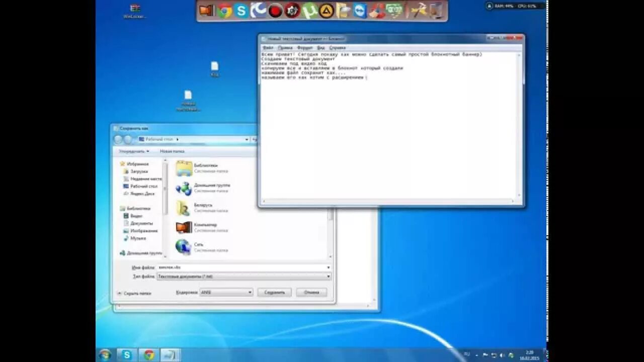Open Компьютер in the Save dialog list
Screen dimensions: 644x362
[x=203, y=227]
